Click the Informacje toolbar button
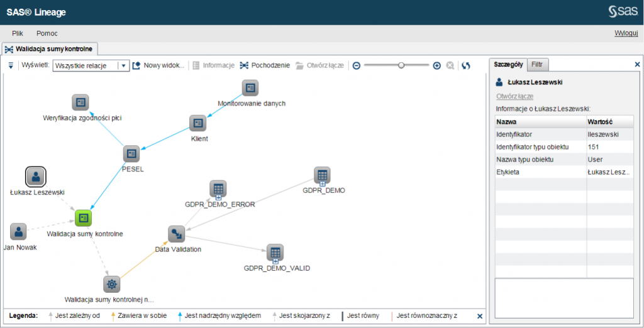The width and height of the screenshot is (644, 328). click(x=214, y=65)
